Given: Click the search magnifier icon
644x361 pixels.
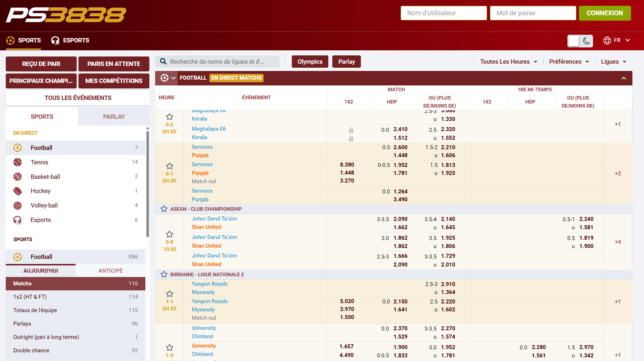Looking at the screenshot, I should coord(163,62).
